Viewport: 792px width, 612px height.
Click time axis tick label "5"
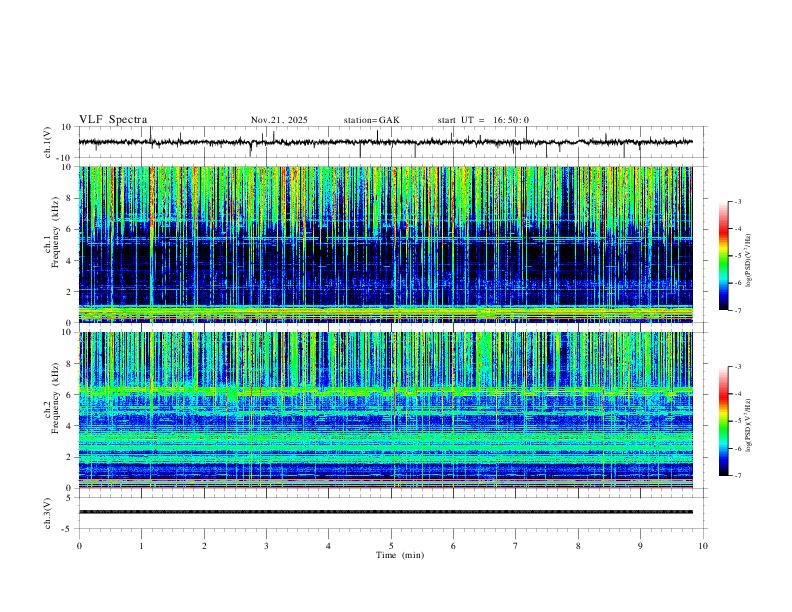(391, 546)
